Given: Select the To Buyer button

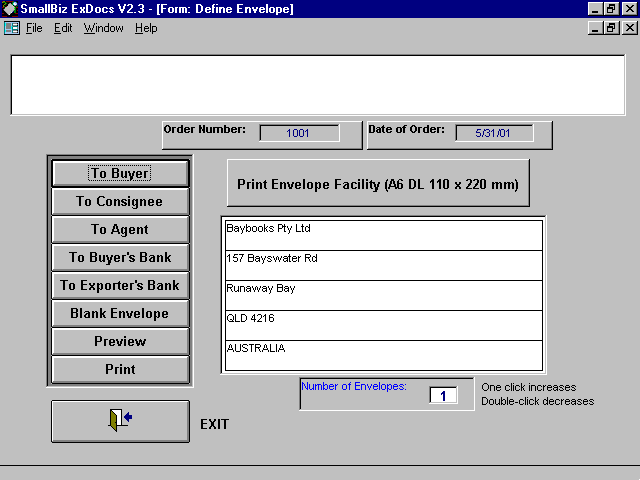Looking at the screenshot, I should click(120, 173).
